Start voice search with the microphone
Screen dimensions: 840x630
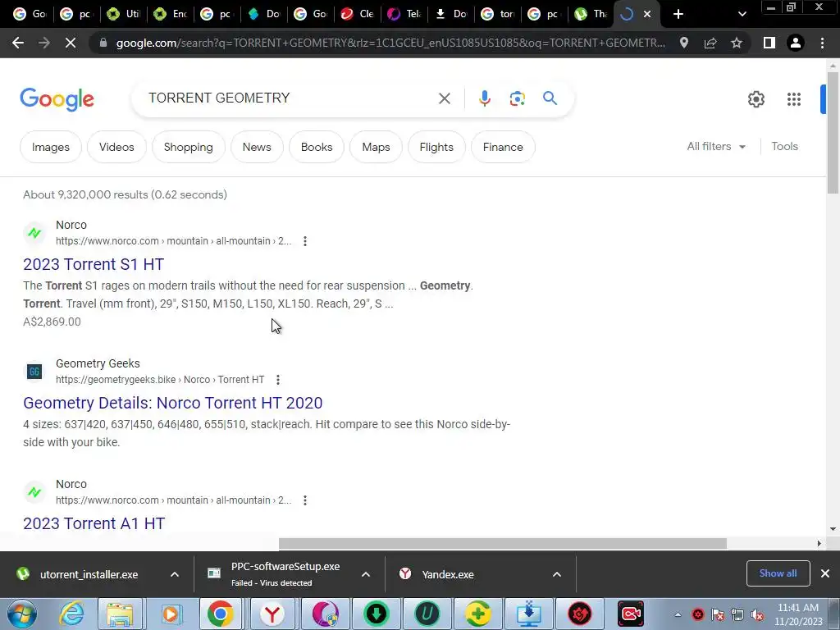coord(484,98)
